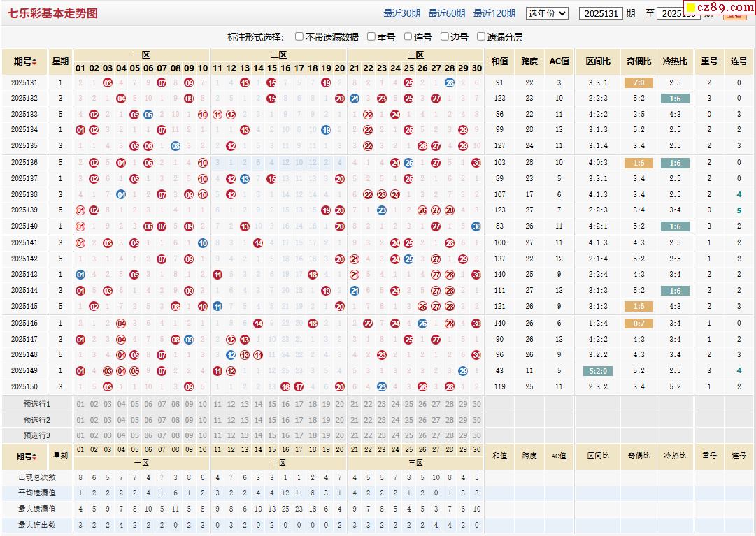The image size is (756, 536).
Task: Click blue ball 23 in row 2025139
Action: (x=381, y=210)
